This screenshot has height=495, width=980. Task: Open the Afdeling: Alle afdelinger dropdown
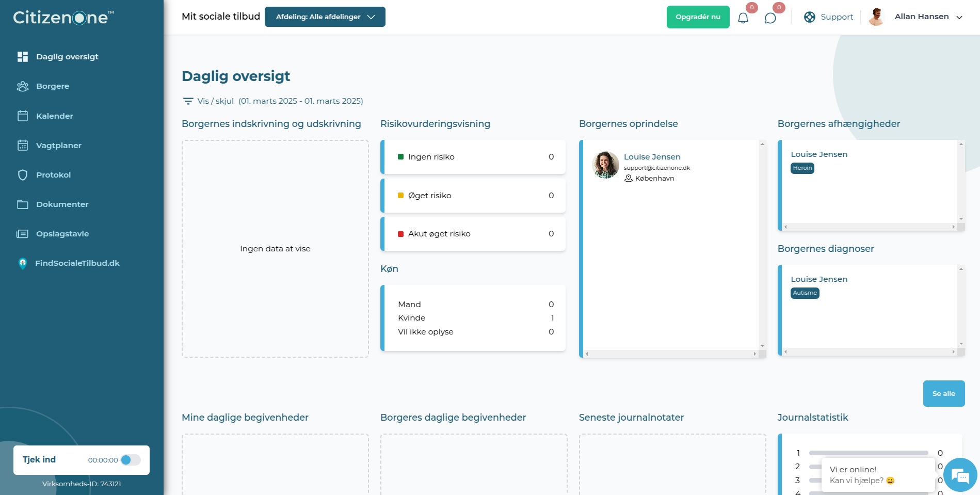325,17
